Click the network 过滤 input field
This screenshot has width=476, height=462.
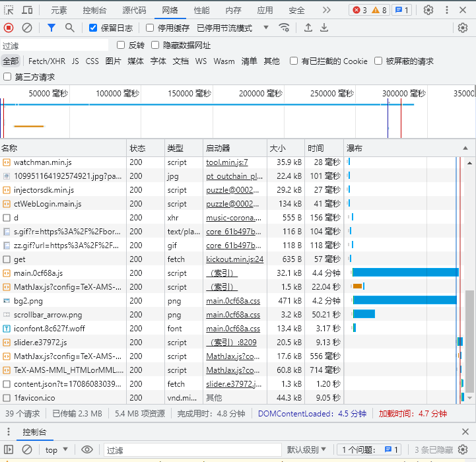(x=55, y=46)
